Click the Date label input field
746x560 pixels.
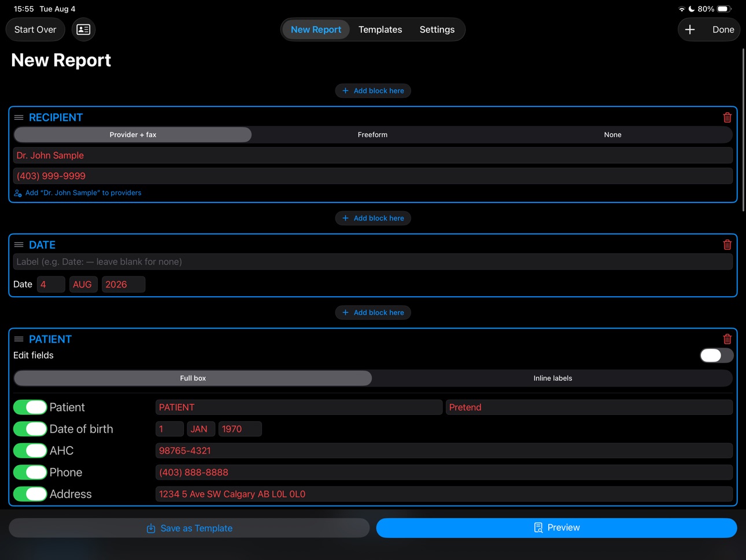pyautogui.click(x=373, y=261)
